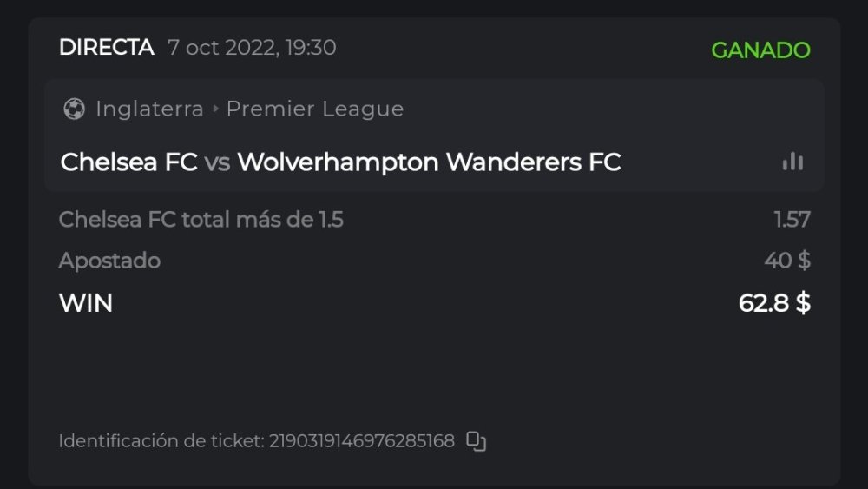Click the 62.8 $ winnings amount

click(774, 303)
